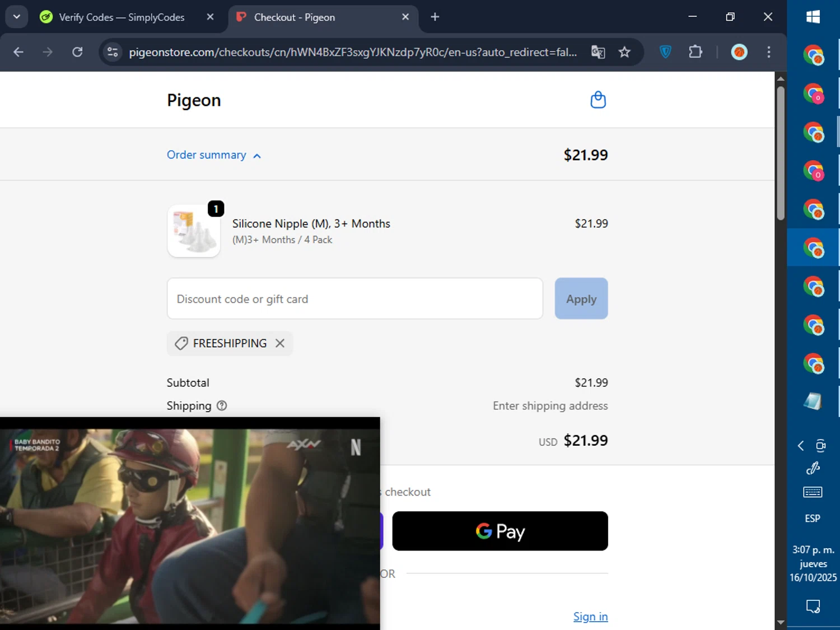The image size is (840, 630).
Task: Click the Discount code or gift card field
Action: point(355,298)
